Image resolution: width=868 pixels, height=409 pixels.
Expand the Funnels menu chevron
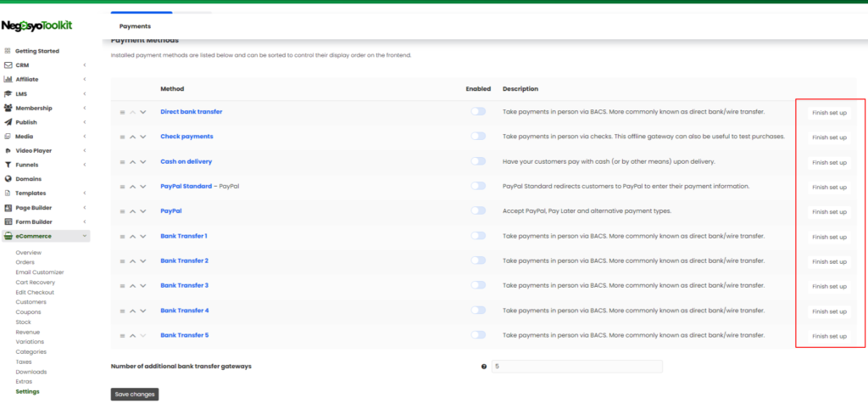pos(85,165)
